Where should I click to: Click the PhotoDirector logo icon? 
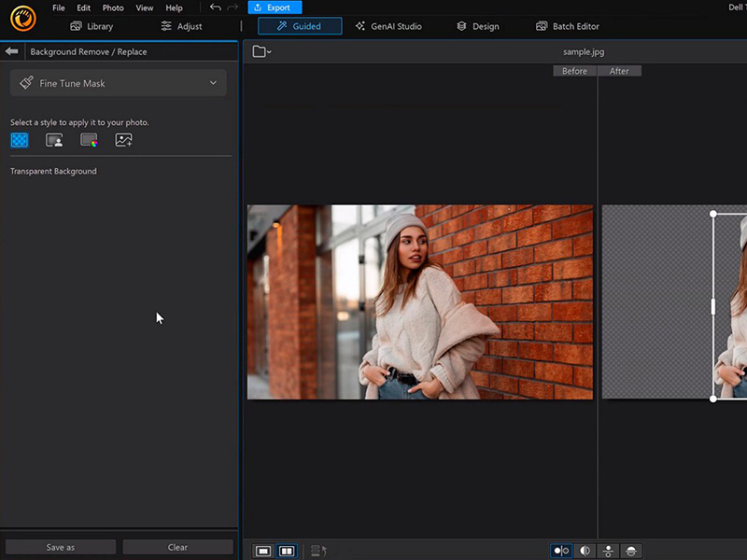22,18
